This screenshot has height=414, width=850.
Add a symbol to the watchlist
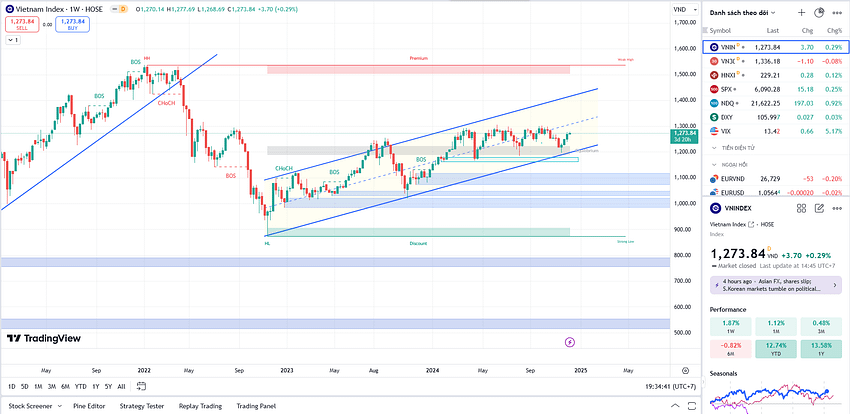[801, 12]
